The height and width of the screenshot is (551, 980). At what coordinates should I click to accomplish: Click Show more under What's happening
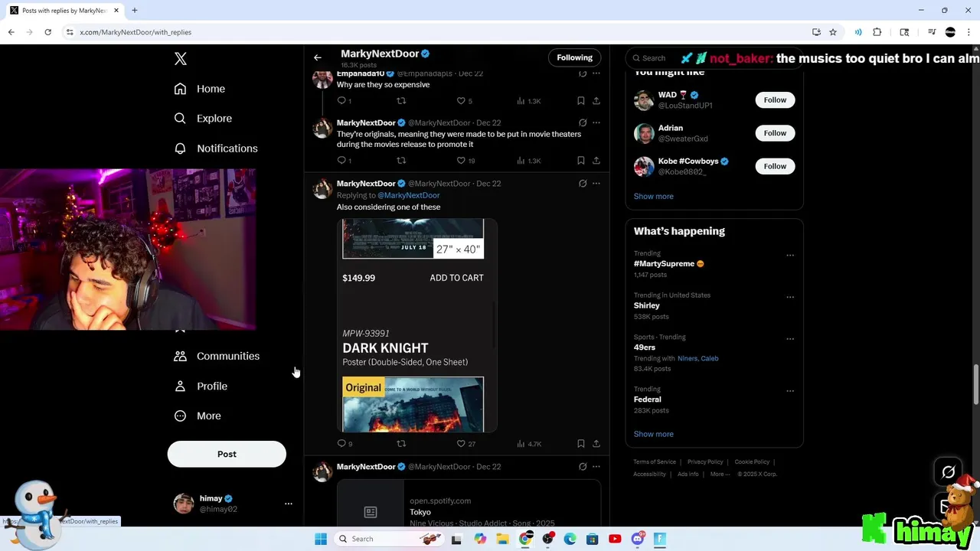point(653,434)
